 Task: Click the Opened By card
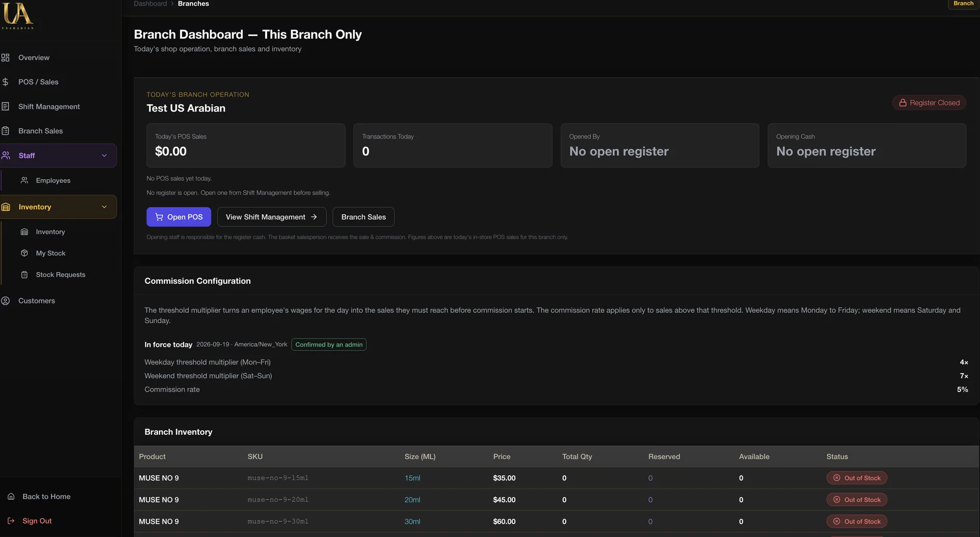coord(660,145)
